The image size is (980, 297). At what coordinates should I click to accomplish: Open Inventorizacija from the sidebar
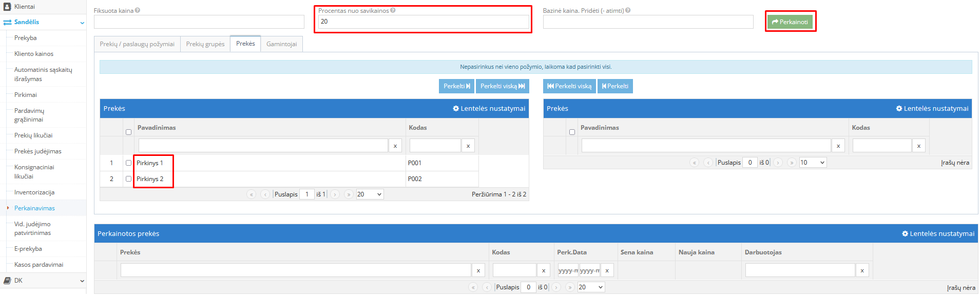click(x=34, y=192)
